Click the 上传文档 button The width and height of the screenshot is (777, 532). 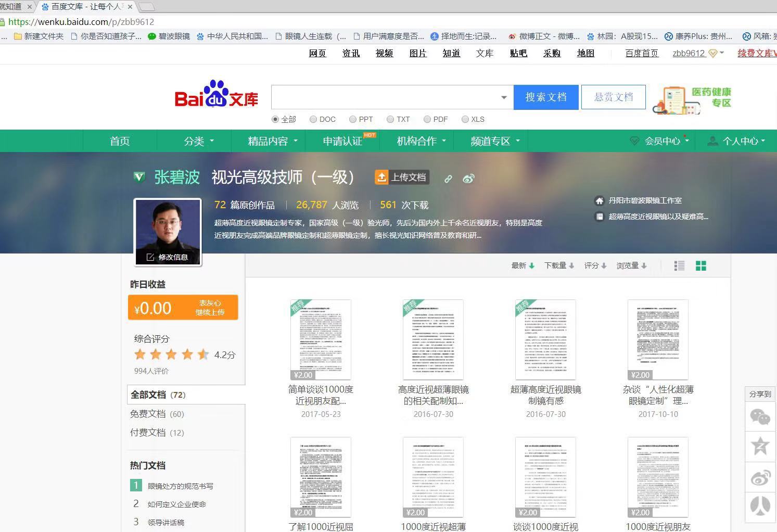(402, 178)
